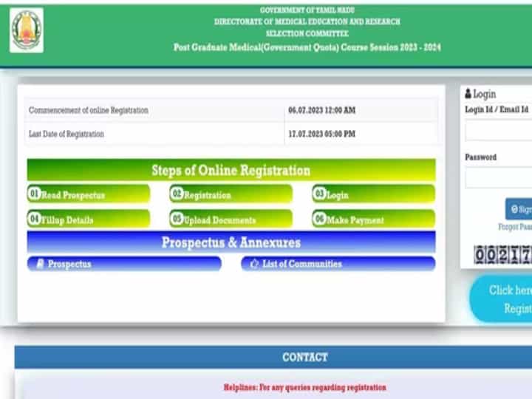Click the Helplines queries red text

coord(304,387)
